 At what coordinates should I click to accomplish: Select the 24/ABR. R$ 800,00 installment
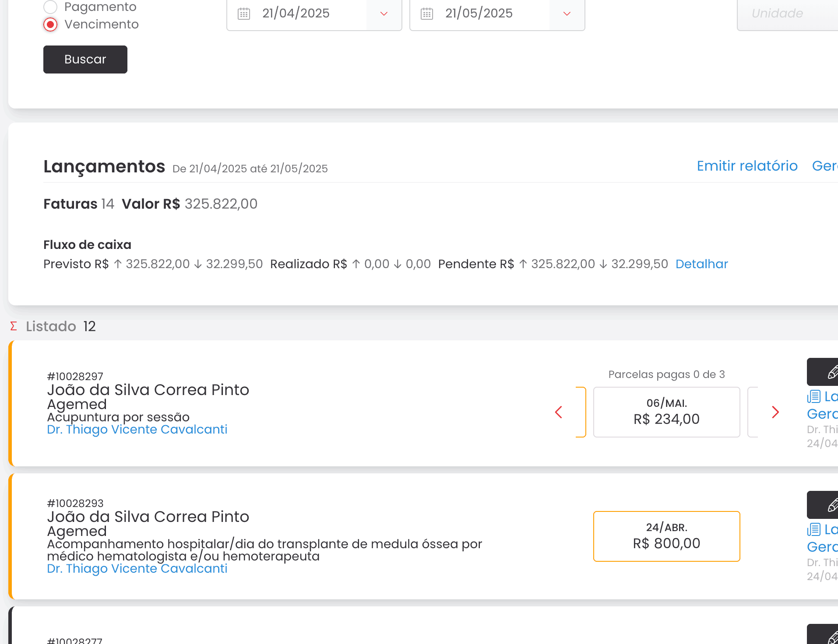pyautogui.click(x=667, y=536)
